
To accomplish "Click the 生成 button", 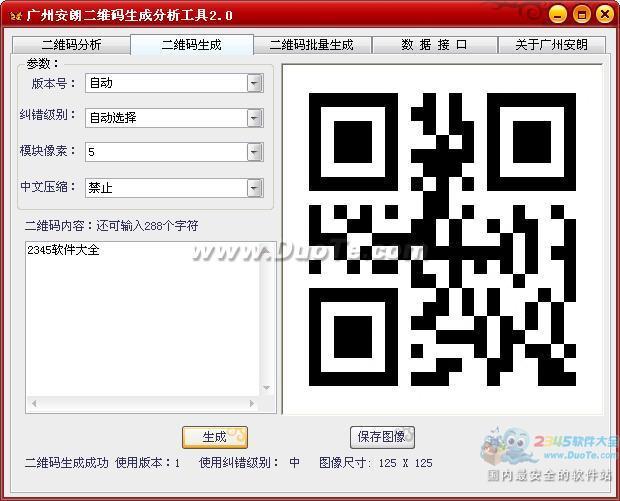I will coord(215,437).
